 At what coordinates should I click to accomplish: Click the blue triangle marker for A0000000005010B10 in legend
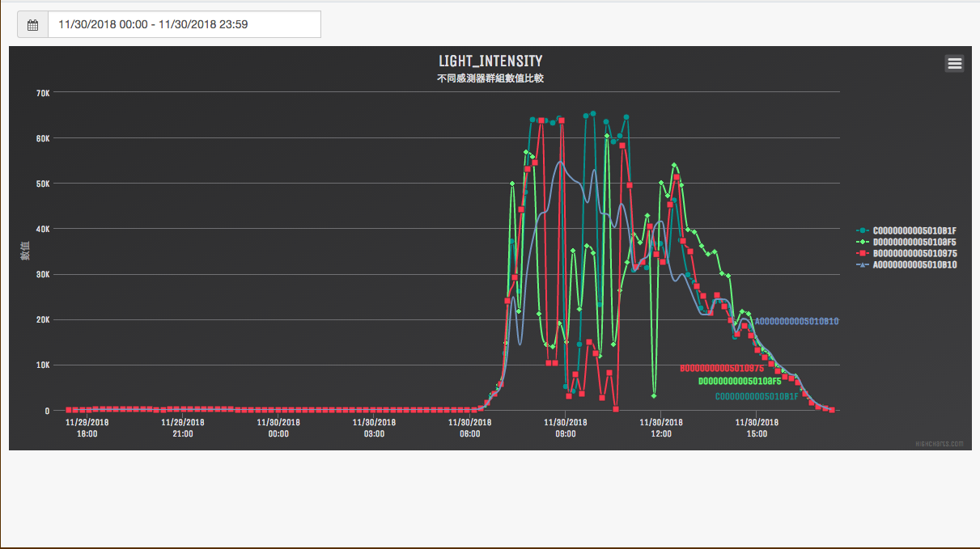pyautogui.click(x=863, y=264)
